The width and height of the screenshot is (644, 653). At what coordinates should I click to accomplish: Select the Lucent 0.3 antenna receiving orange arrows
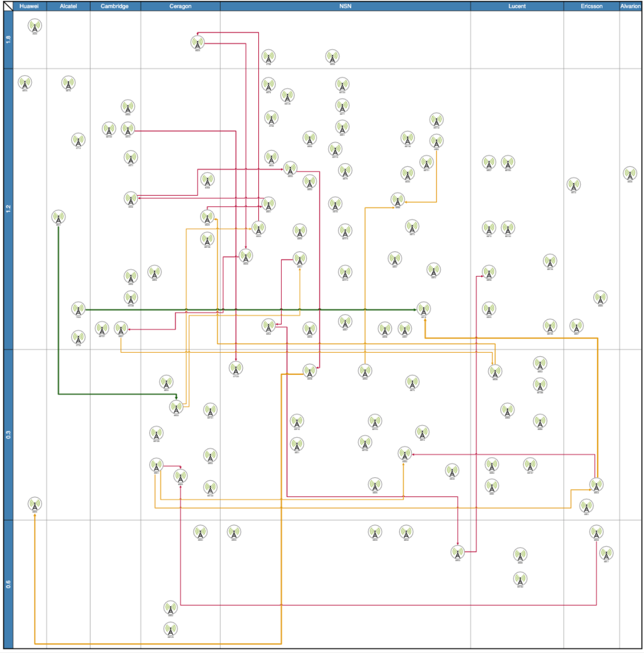(x=495, y=371)
